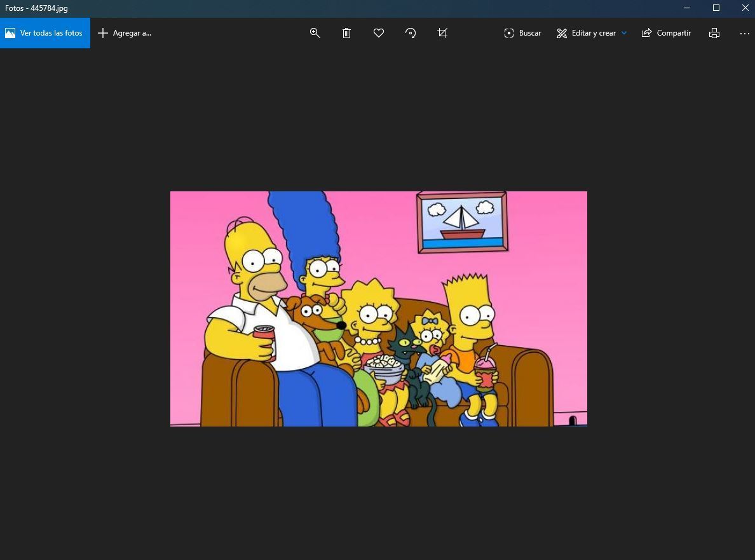Rotate the image using the rotate icon

pos(411,33)
